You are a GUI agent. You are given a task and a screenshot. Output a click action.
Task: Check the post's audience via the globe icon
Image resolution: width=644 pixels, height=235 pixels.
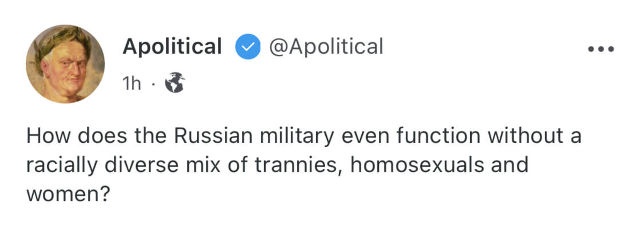click(x=174, y=83)
